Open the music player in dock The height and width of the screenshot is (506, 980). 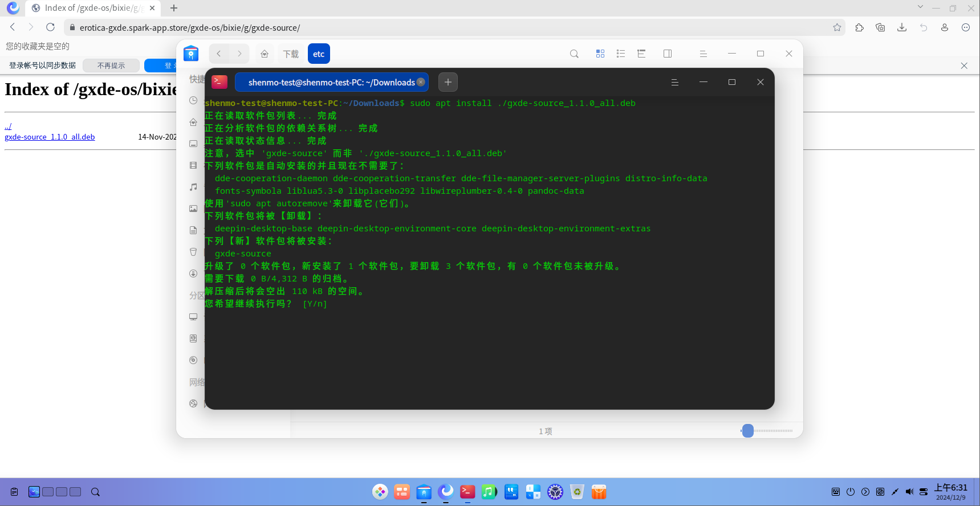[489, 492]
